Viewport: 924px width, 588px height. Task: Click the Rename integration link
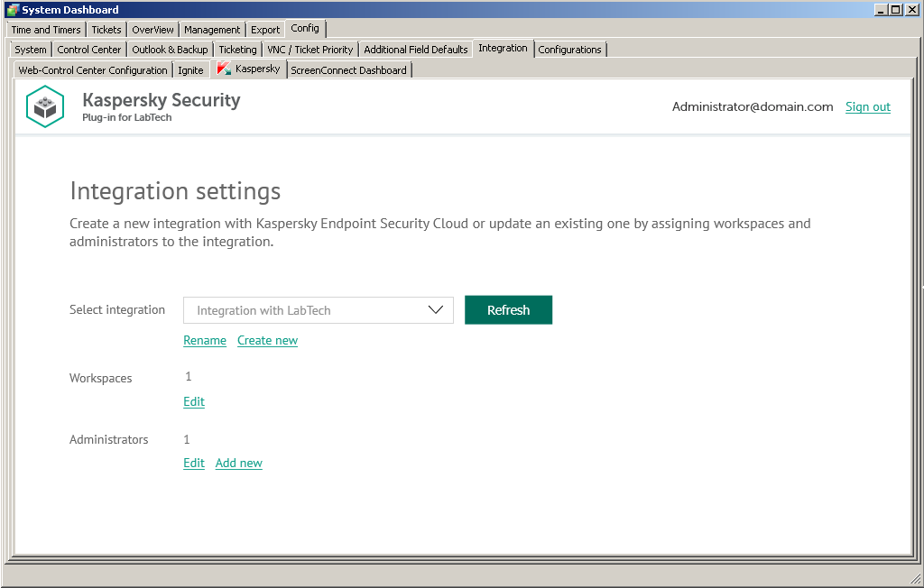[205, 340]
